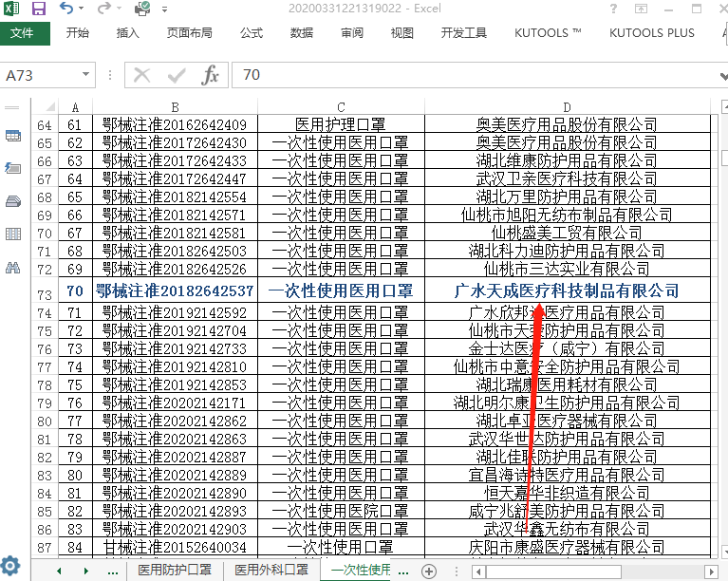Click the Ribbon Display Options icon
The width and height of the screenshot is (728, 581).
tap(642, 9)
